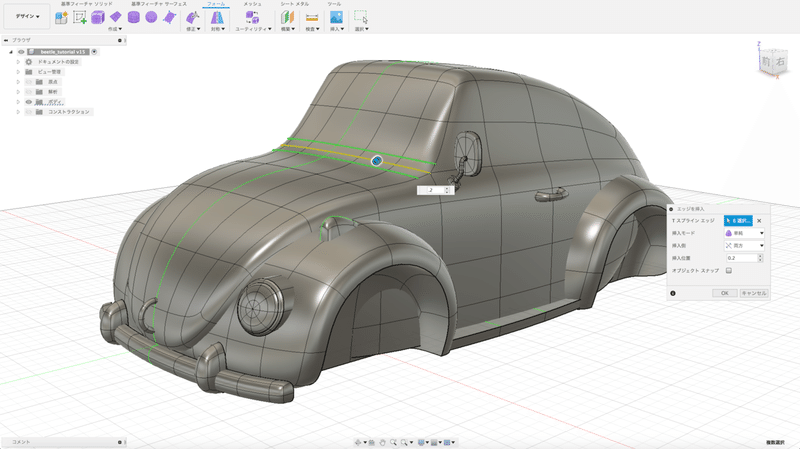The height and width of the screenshot is (449, 800).
Task: Click the Create Sketch icon
Action: click(x=80, y=18)
